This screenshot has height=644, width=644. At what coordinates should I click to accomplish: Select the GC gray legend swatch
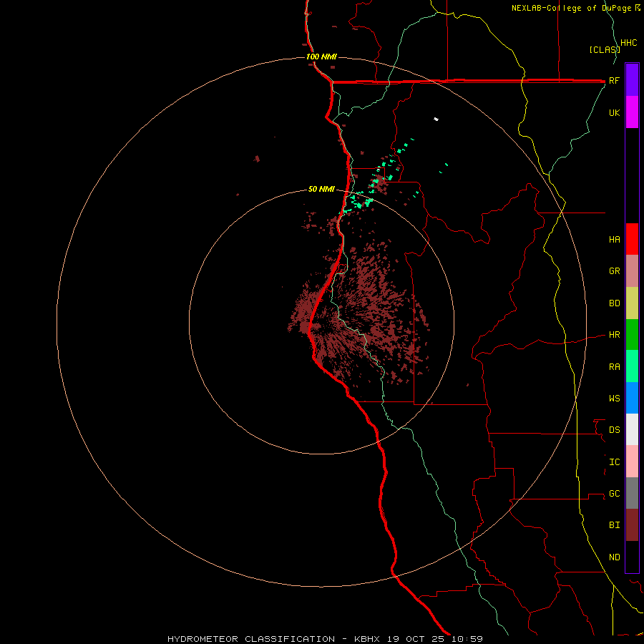point(632,493)
